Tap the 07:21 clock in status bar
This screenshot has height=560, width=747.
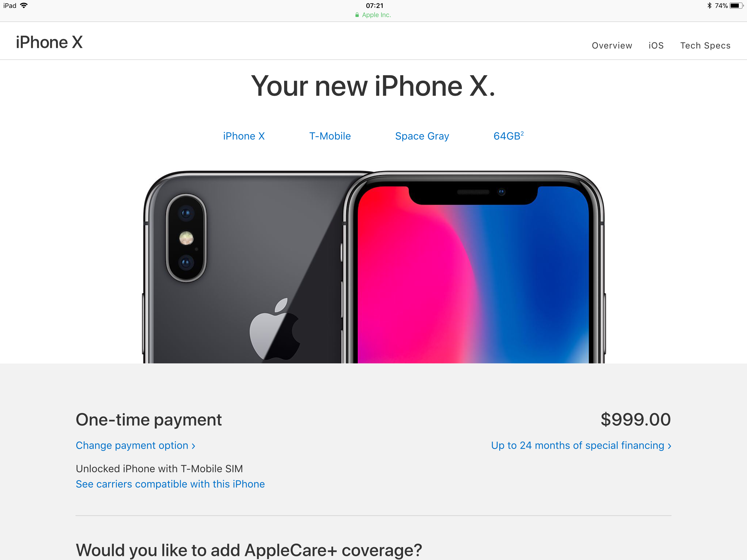375,5
